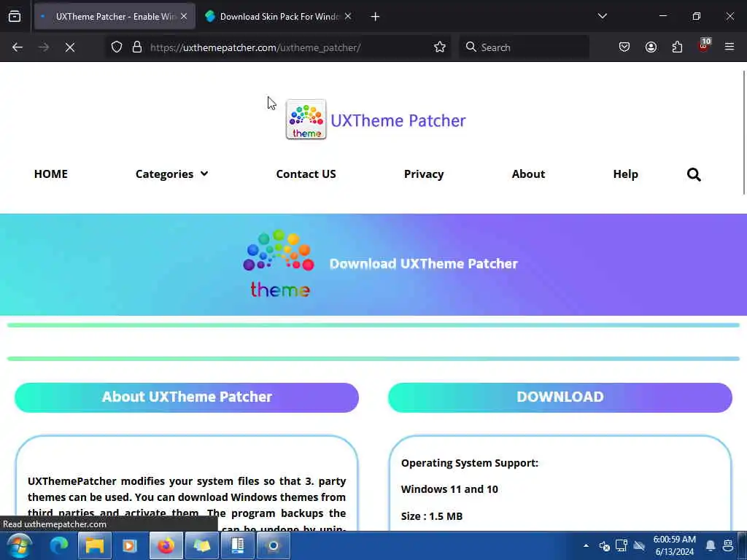The height and width of the screenshot is (560, 747).
Task: Go to HOME nav link
Action: 51,174
